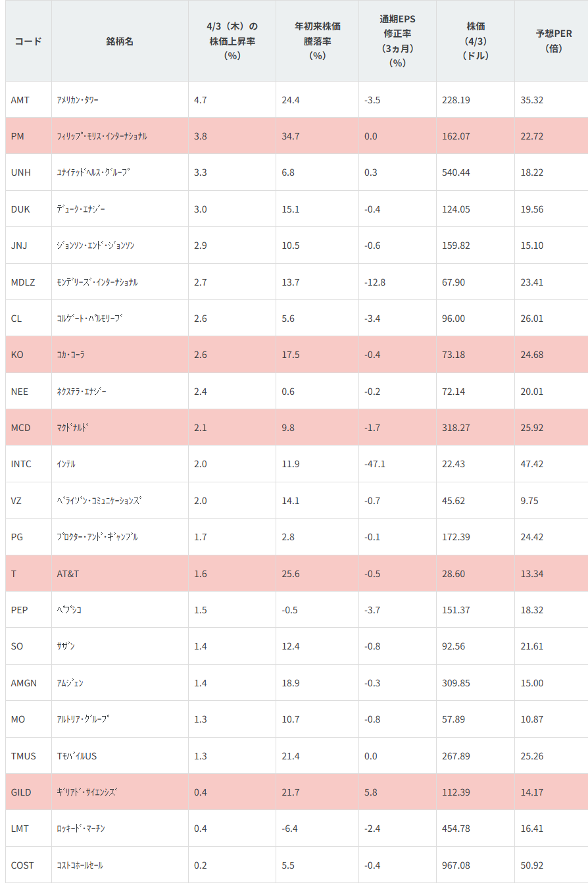Click the AMT ticker code cell
588x893 pixels.
(20, 100)
